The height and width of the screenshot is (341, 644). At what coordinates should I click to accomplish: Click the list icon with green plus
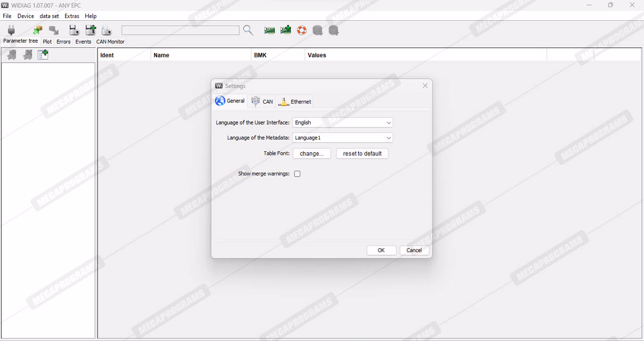(x=43, y=55)
